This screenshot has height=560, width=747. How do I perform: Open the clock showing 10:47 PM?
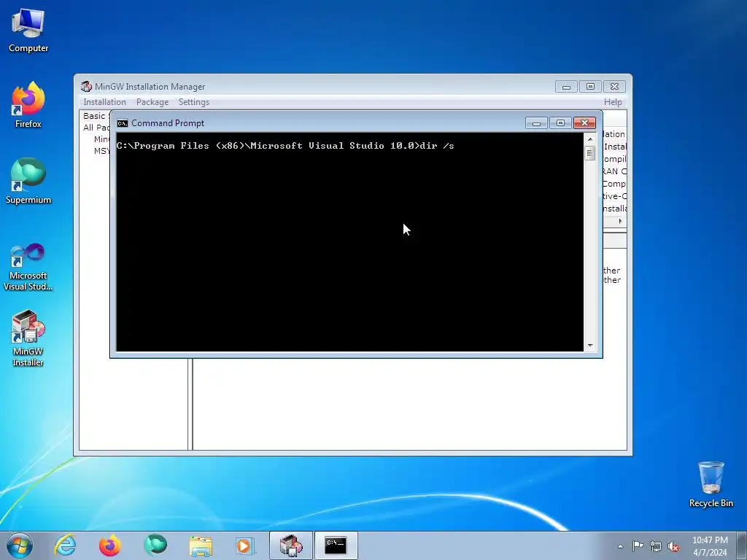point(710,546)
